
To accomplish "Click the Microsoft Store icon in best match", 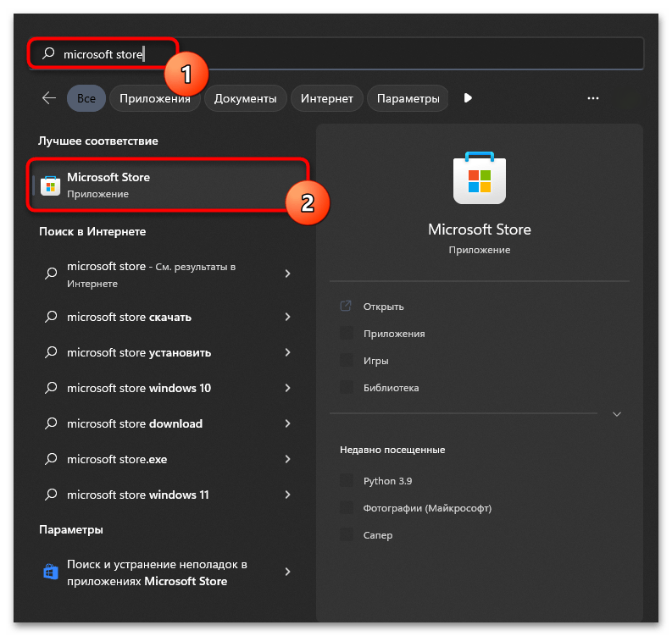I will (51, 185).
